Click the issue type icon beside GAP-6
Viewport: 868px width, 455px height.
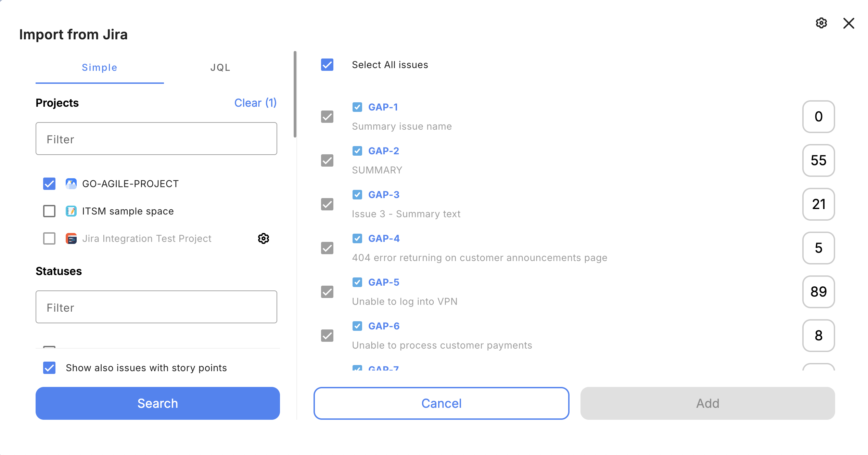(x=357, y=326)
